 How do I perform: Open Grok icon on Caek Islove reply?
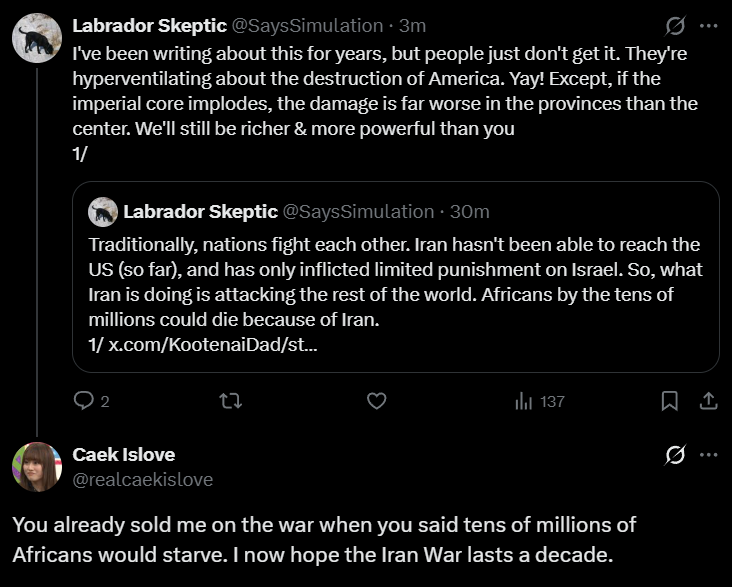click(675, 455)
